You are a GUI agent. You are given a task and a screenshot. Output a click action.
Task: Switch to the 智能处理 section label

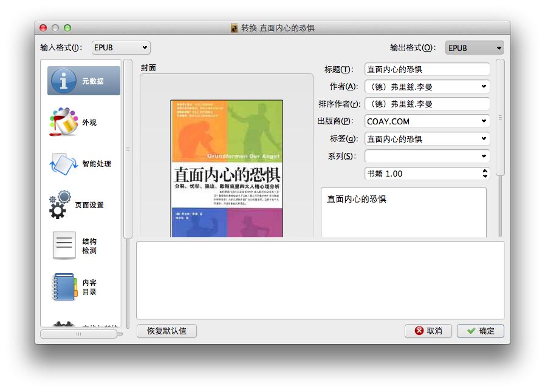(97, 164)
